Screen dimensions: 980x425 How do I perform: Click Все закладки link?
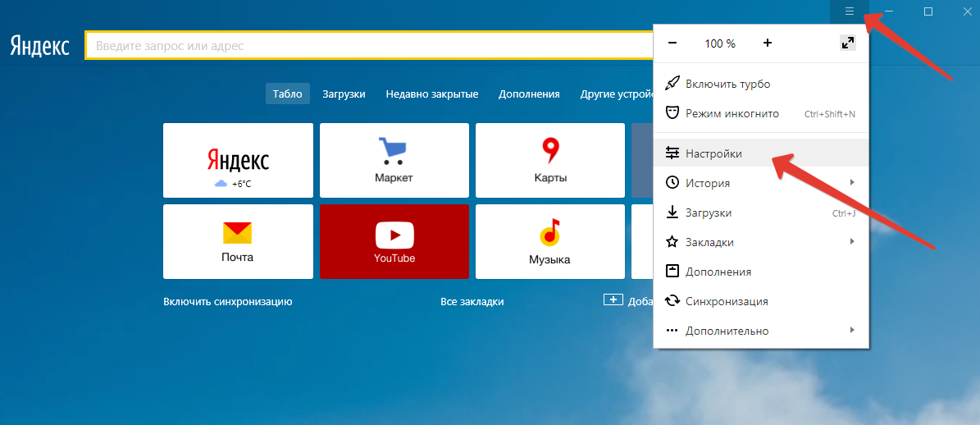click(472, 301)
